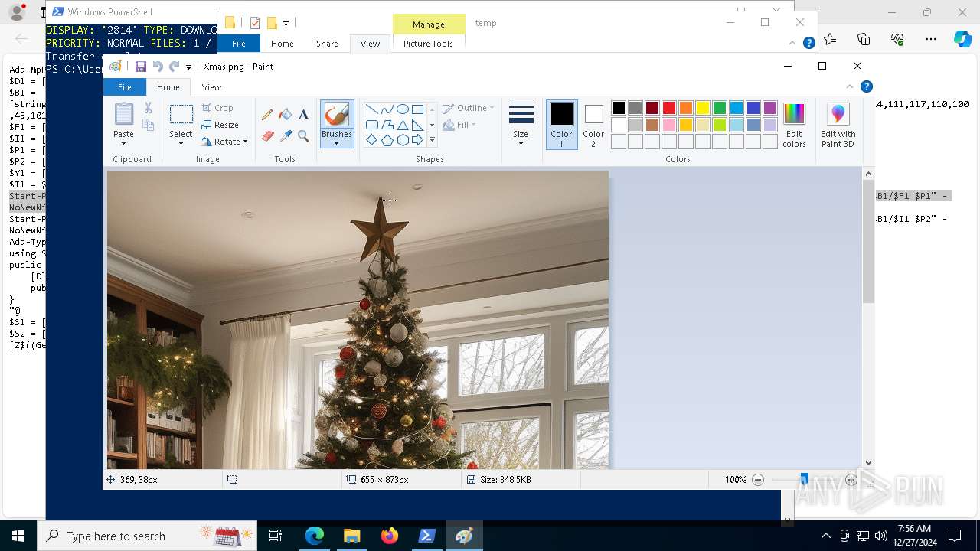Open Customize Quick Access Toolbar dropdown in Paint

[x=188, y=67]
